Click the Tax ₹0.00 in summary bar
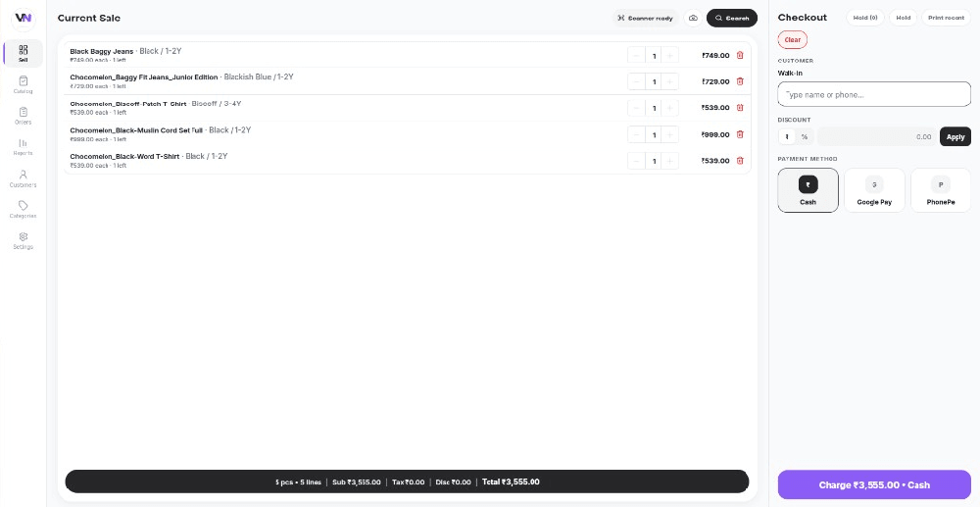The image size is (980, 507). [408, 482]
